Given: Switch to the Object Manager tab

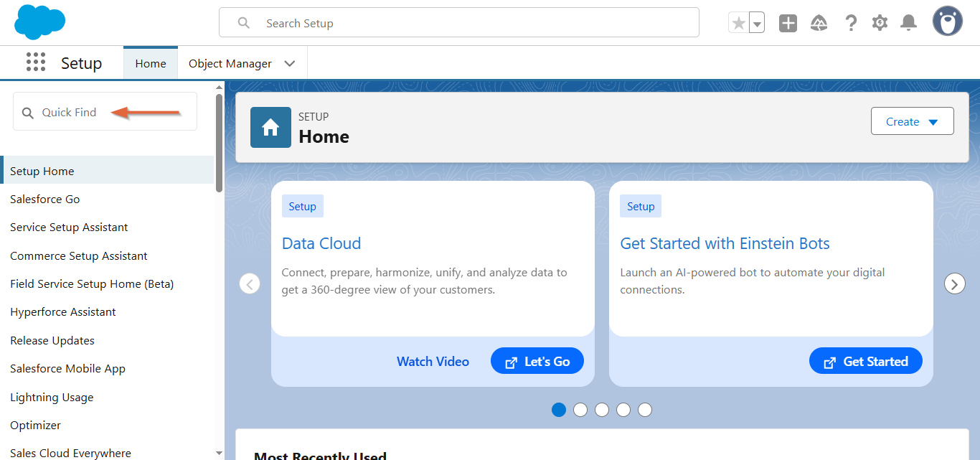Looking at the screenshot, I should point(230,63).
